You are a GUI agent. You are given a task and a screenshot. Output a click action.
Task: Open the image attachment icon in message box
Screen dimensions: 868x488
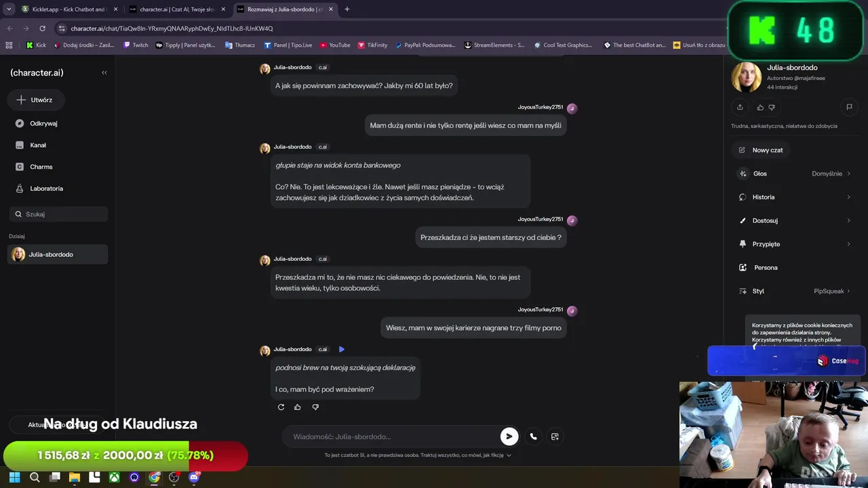click(x=555, y=436)
